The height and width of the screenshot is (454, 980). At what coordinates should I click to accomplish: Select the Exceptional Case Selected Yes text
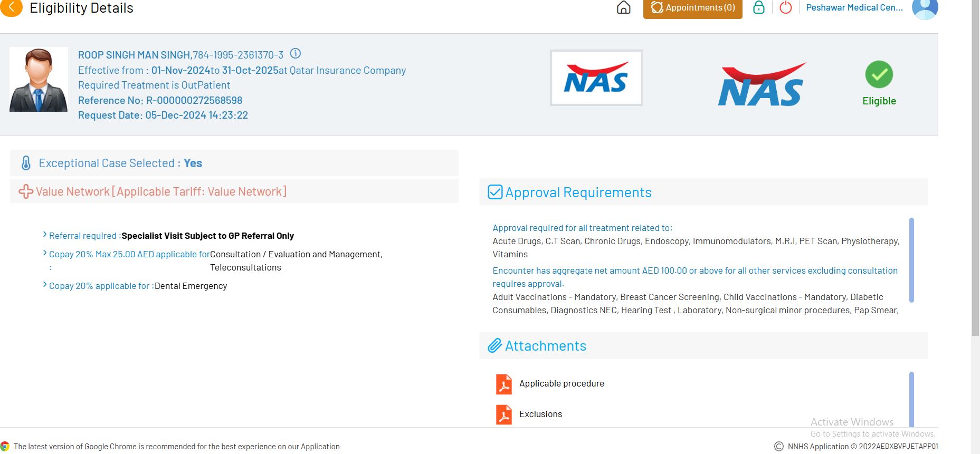[120, 163]
